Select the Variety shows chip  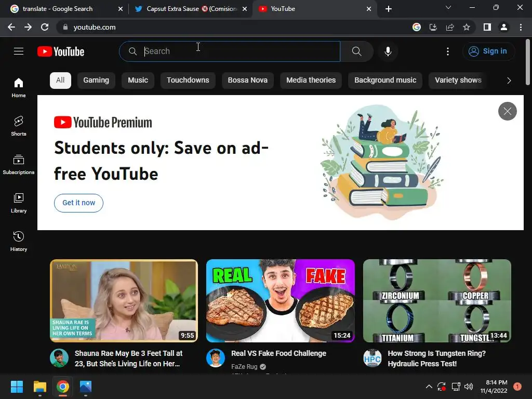coord(458,81)
